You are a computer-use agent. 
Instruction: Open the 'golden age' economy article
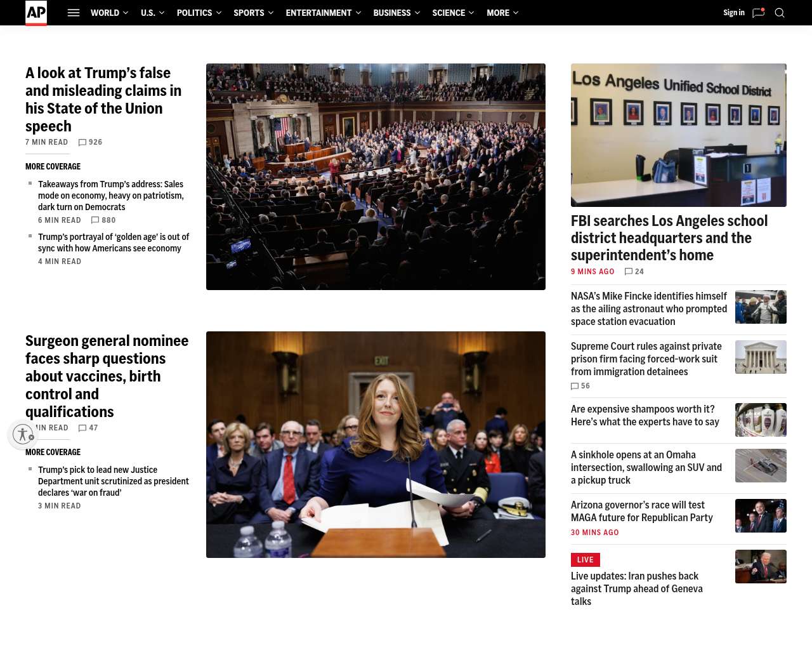pyautogui.click(x=114, y=242)
